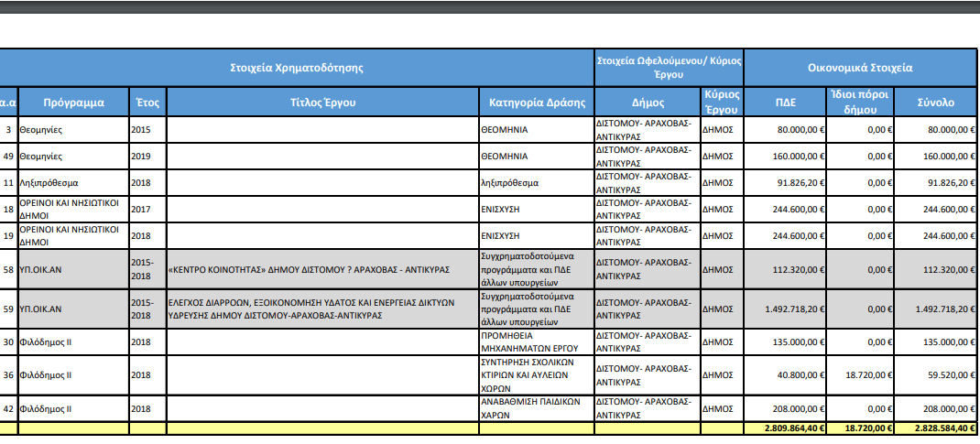Select the 'Πρόγραμμα' column header
The height and width of the screenshot is (444, 980).
tap(73, 102)
